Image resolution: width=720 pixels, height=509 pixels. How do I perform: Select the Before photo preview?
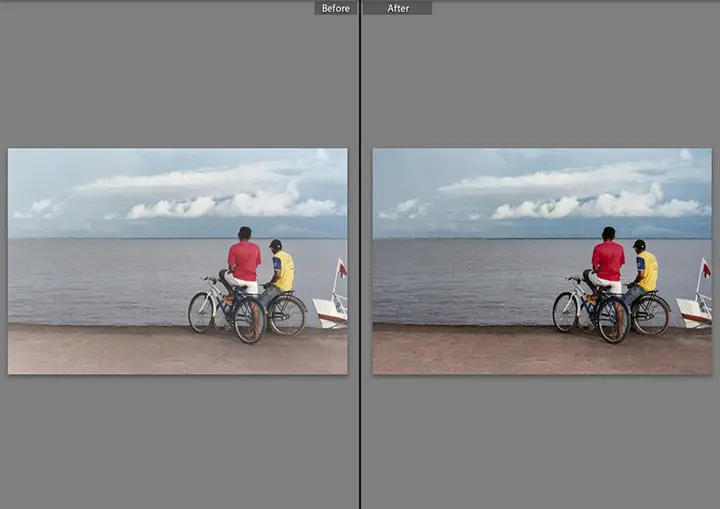tap(178, 261)
